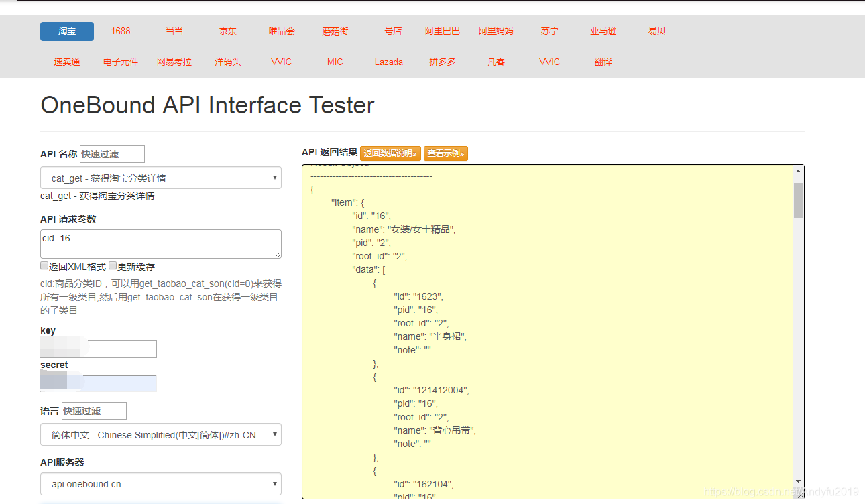Go to the 京东 tab

point(228,31)
